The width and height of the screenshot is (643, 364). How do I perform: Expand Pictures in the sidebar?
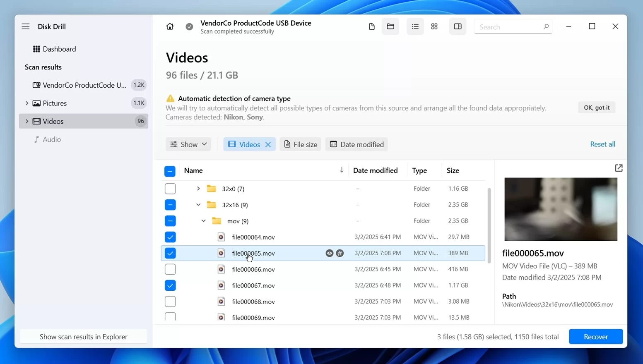point(27,103)
